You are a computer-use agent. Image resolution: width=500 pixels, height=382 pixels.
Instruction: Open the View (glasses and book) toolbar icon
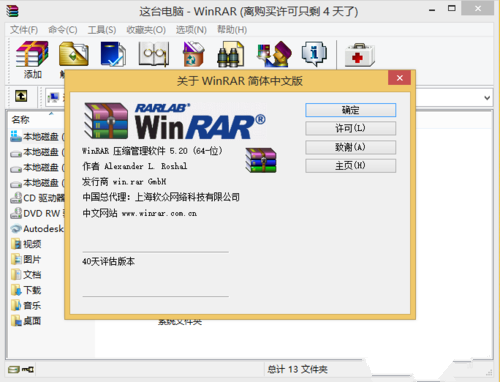click(154, 54)
